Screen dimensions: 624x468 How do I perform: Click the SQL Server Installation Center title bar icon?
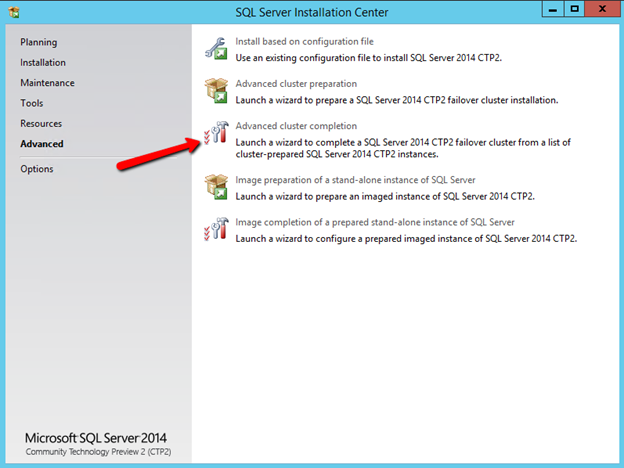(x=13, y=10)
